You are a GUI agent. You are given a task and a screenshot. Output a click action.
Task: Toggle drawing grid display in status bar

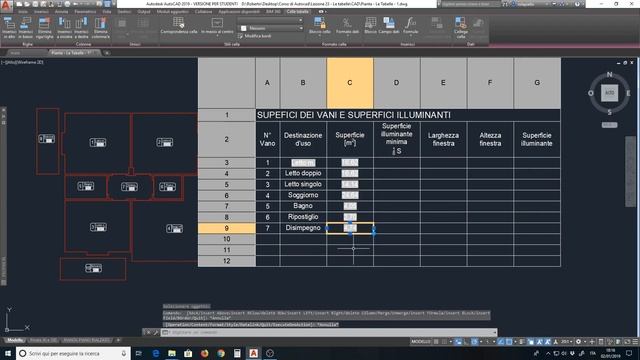[436, 342]
